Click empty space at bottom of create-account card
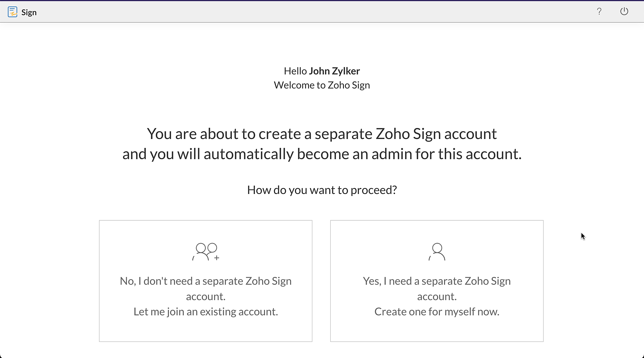The width and height of the screenshot is (644, 358). 437,331
